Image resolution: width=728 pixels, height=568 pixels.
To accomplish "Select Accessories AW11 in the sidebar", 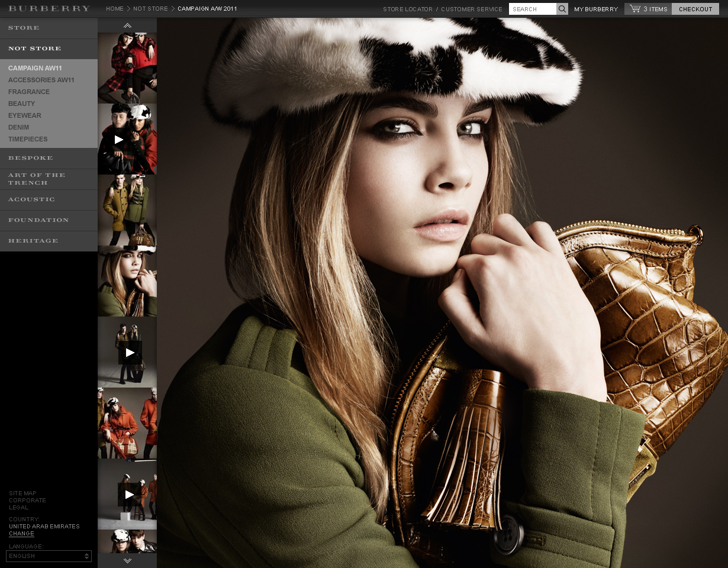I will (41, 80).
